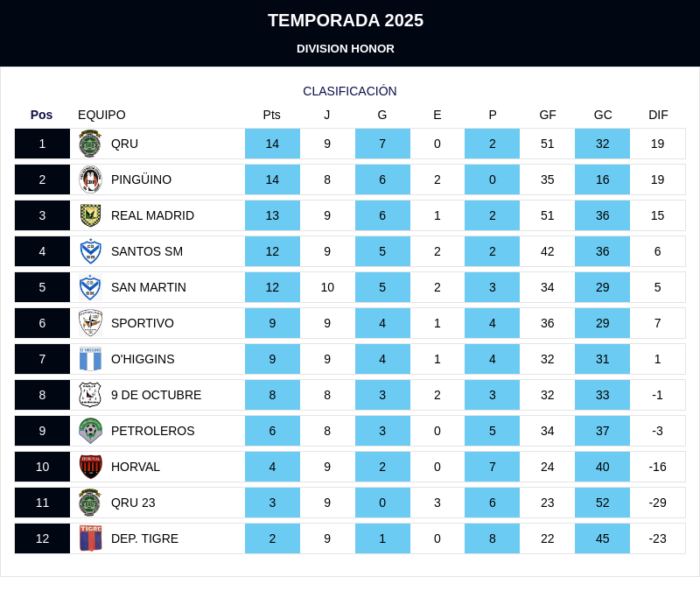Click the O'Higgins striped shield
Screen dimensions: 700x598
point(90,359)
